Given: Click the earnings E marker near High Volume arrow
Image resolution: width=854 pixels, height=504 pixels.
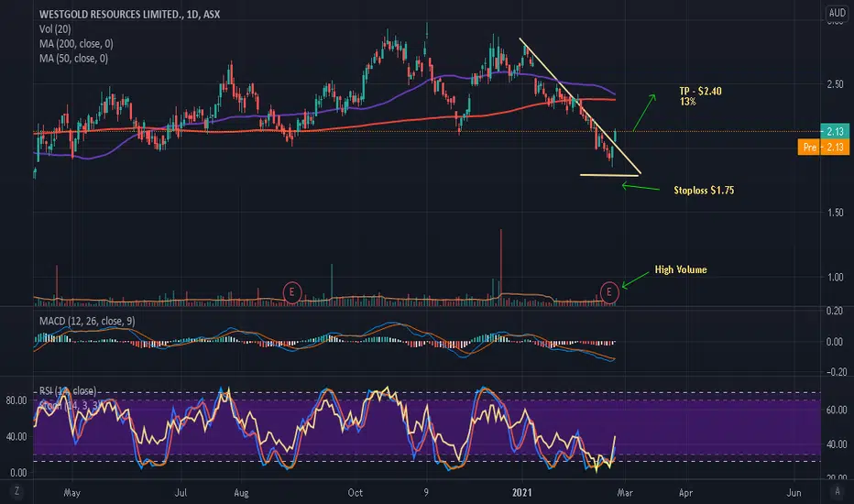Looking at the screenshot, I should 609,292.
